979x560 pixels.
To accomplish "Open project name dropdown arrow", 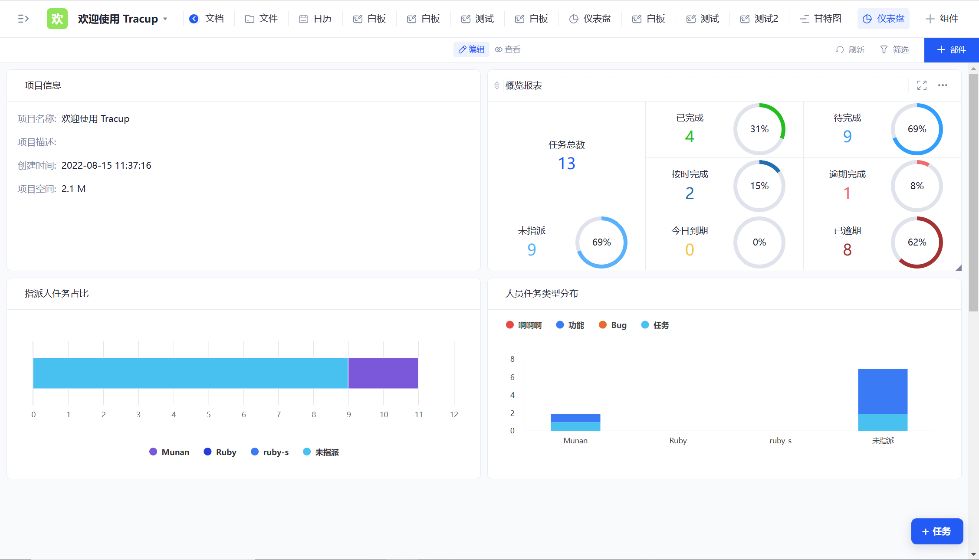I will pos(165,19).
